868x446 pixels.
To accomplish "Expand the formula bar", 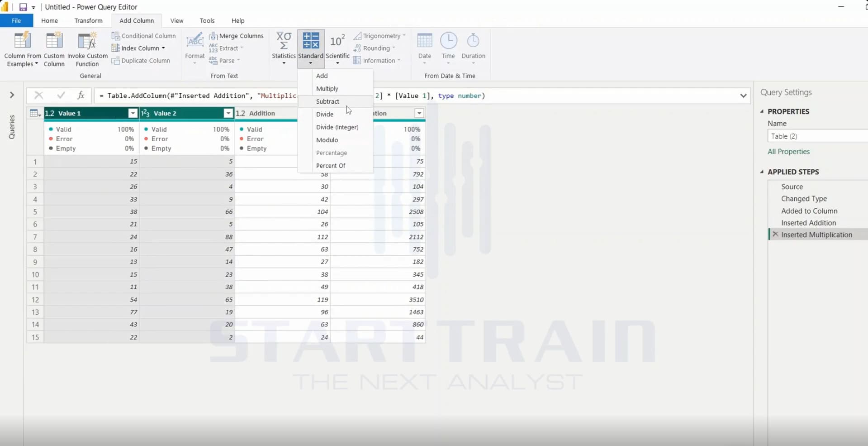I will point(743,96).
